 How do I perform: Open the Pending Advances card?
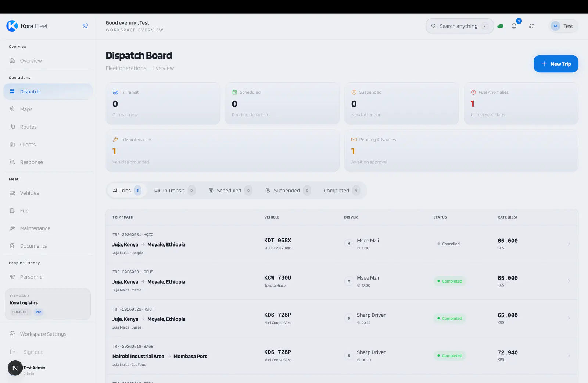click(x=462, y=151)
